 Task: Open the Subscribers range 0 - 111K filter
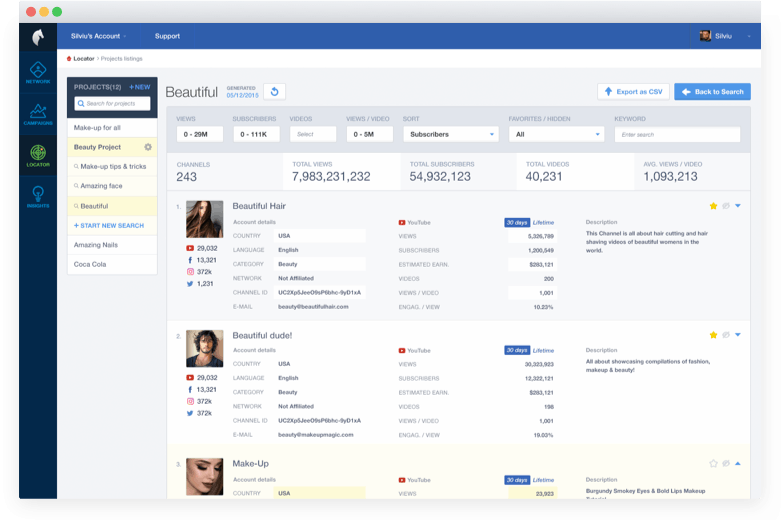click(x=257, y=134)
